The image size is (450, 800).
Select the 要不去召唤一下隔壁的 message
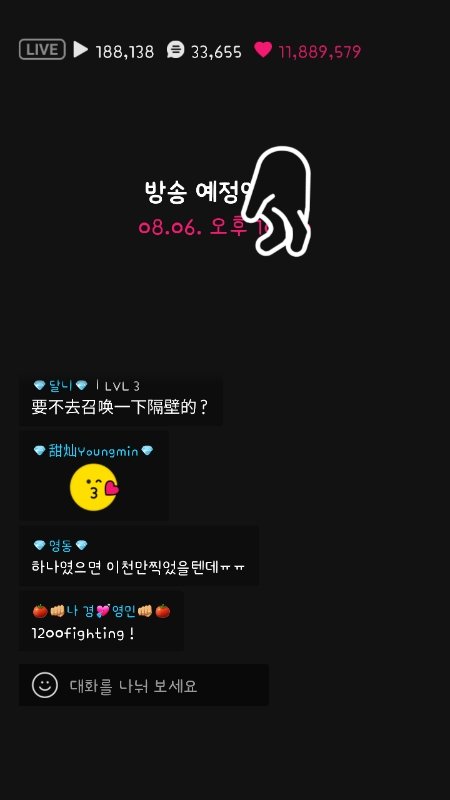point(120,407)
